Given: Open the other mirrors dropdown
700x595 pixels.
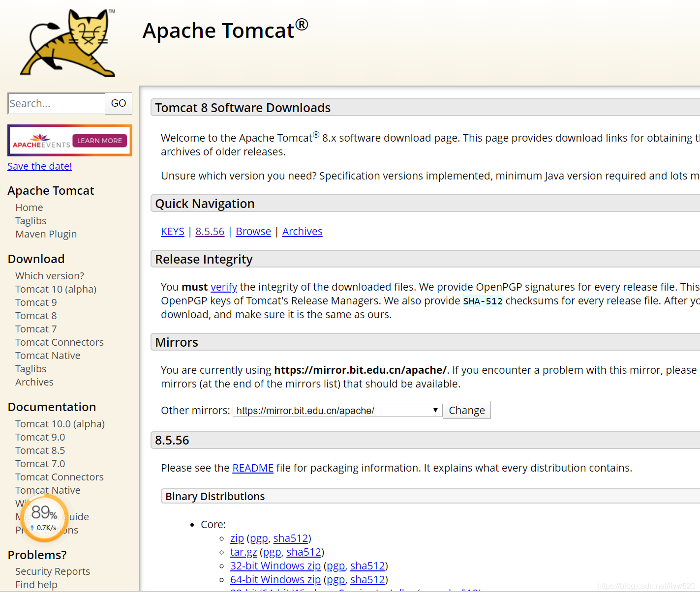Looking at the screenshot, I should 337,410.
